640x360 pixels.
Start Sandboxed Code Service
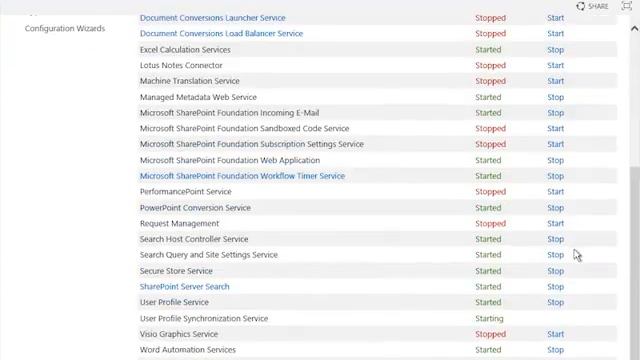(x=556, y=129)
